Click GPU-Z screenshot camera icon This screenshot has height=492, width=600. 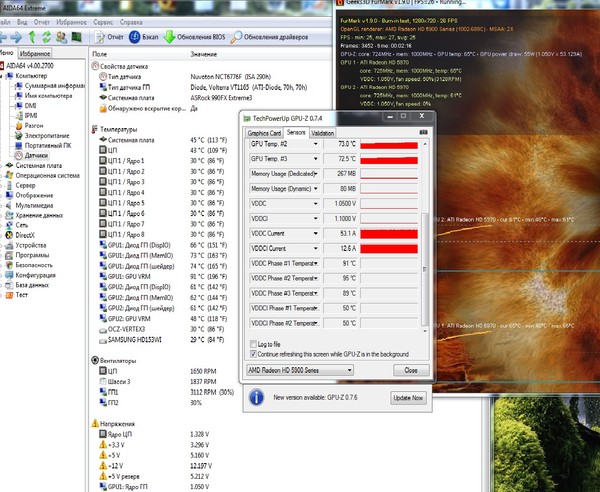click(423, 132)
